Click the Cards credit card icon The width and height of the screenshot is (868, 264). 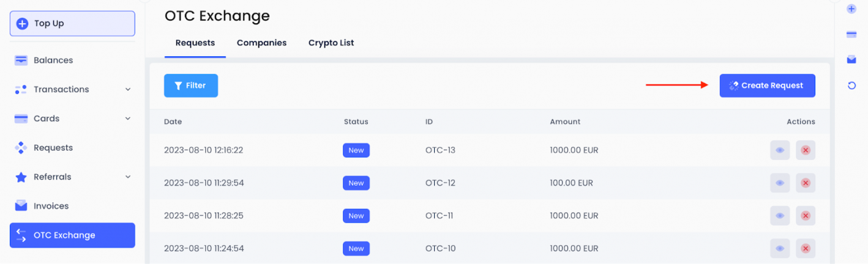[x=21, y=119]
